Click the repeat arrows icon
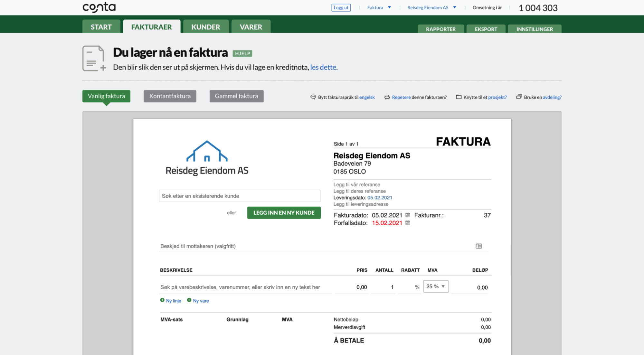Viewport: 644px width, 355px height. tap(387, 97)
